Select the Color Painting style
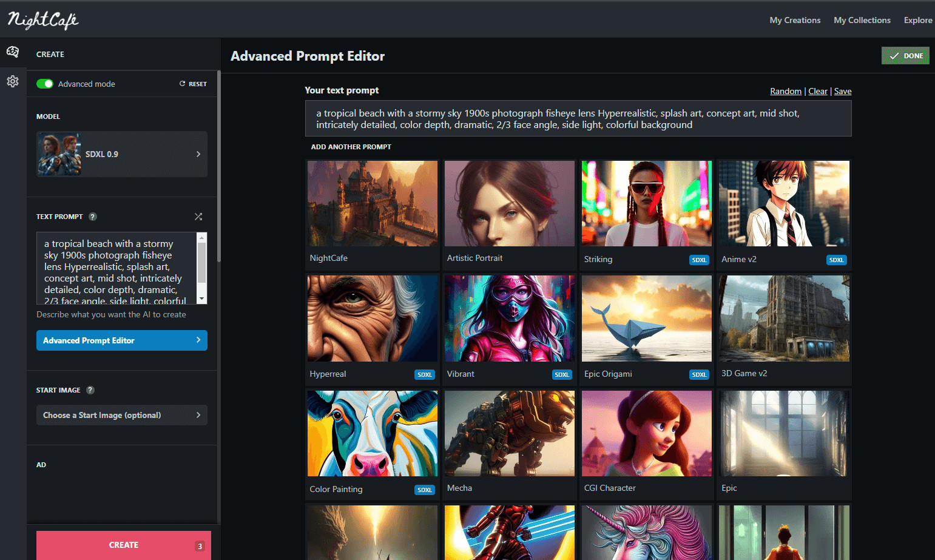Viewport: 935px width, 560px height. tap(373, 433)
